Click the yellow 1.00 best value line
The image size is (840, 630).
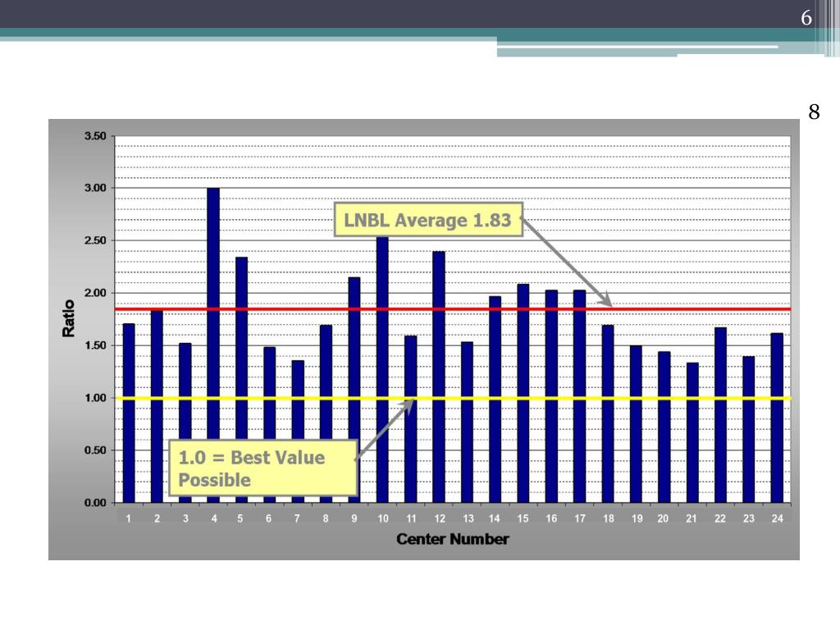pyautogui.click(x=453, y=398)
